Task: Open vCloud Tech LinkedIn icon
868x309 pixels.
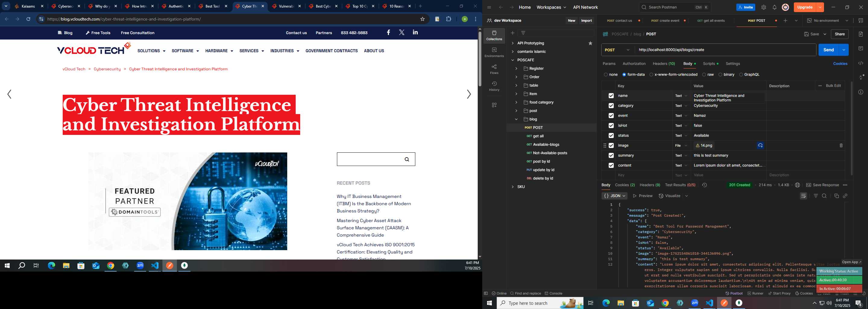Action: pos(415,32)
